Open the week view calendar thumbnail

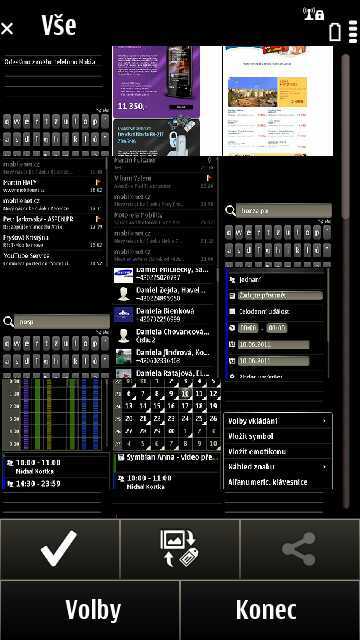[56, 433]
